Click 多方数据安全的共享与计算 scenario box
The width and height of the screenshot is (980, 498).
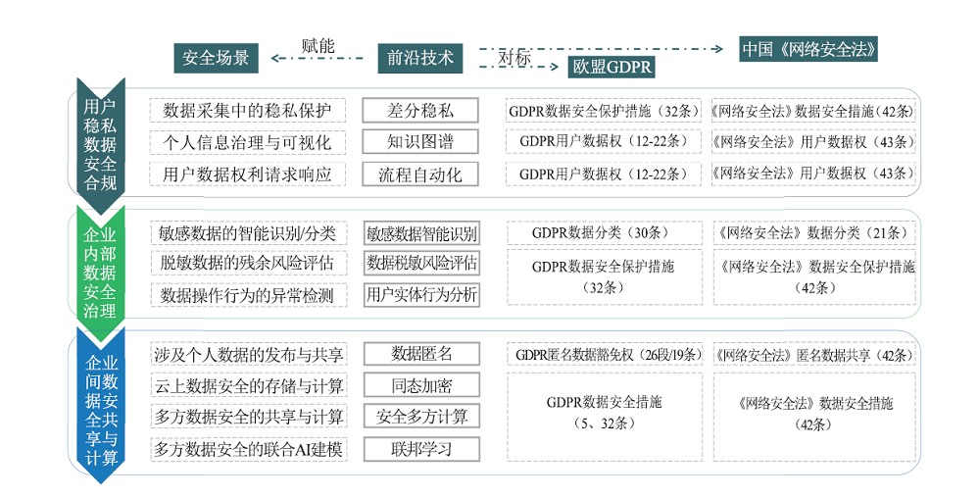248,417
